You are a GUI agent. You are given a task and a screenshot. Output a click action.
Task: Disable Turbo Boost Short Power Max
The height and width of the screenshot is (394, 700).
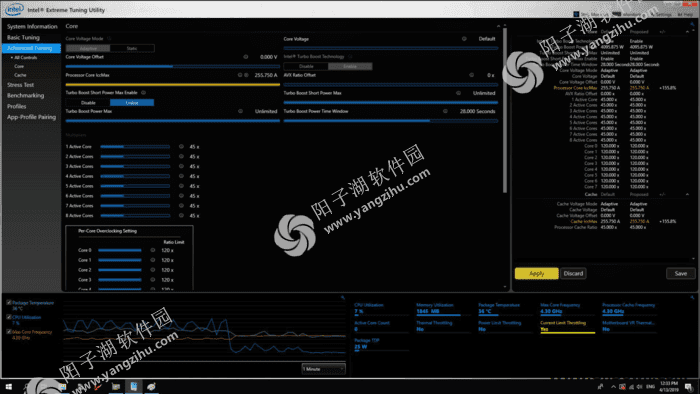(x=88, y=103)
